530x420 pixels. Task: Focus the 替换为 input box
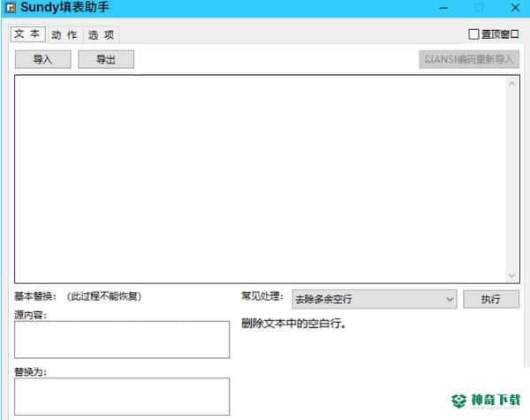pos(122,396)
